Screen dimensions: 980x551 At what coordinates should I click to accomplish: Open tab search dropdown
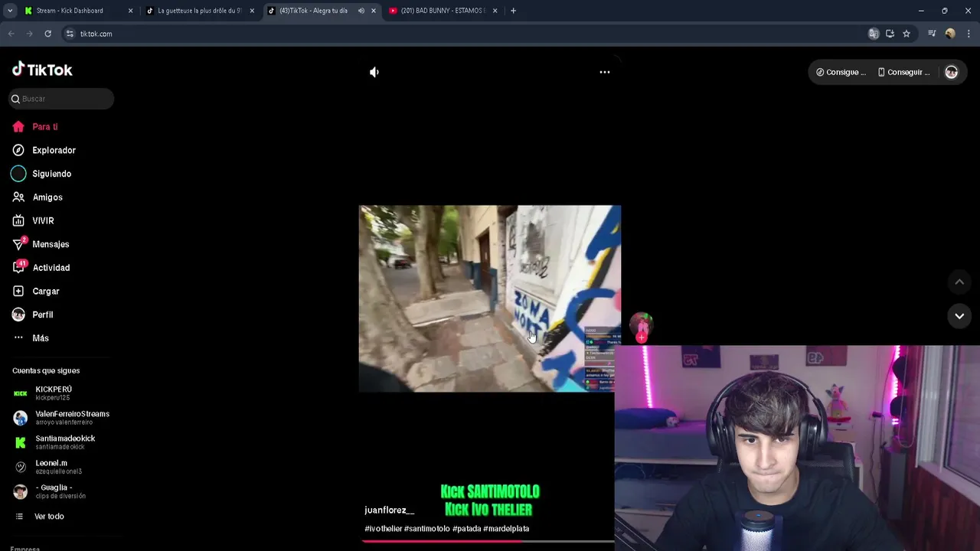pyautogui.click(x=10, y=11)
